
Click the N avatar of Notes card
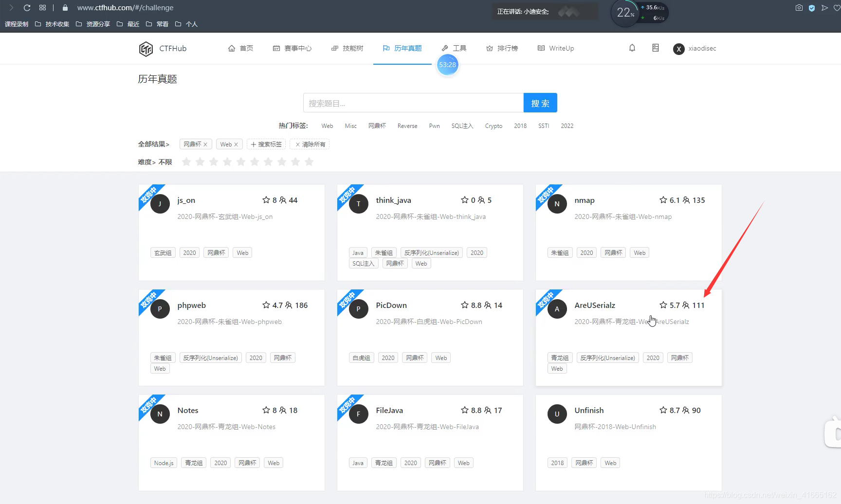[x=160, y=414]
